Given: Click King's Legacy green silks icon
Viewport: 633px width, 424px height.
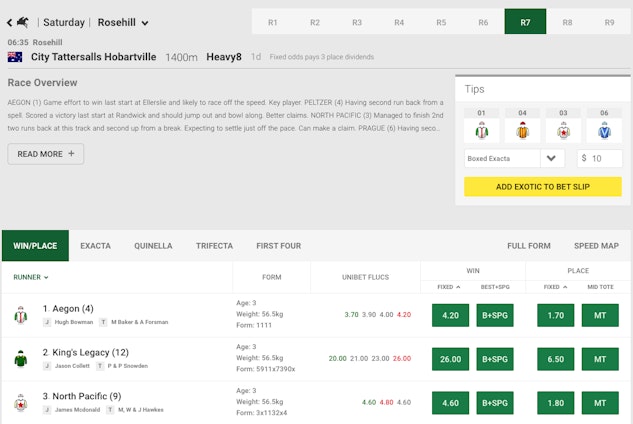Looking at the screenshot, I should [20, 358].
